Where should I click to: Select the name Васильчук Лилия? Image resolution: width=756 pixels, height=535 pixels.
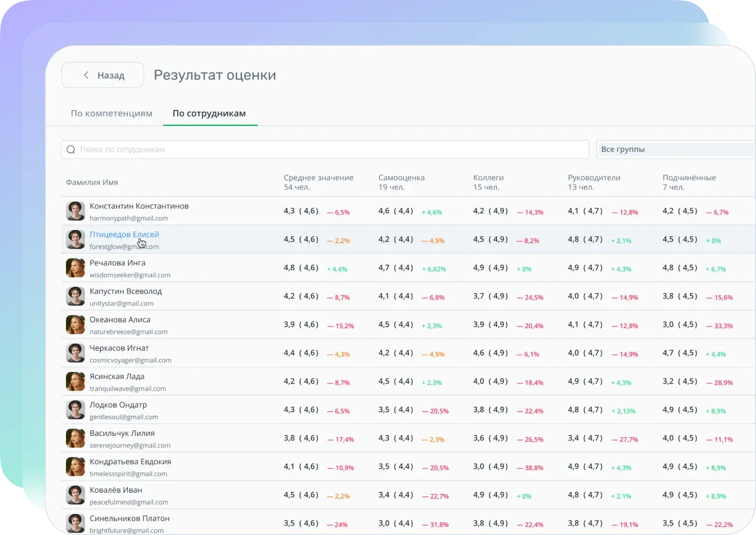[x=122, y=433]
